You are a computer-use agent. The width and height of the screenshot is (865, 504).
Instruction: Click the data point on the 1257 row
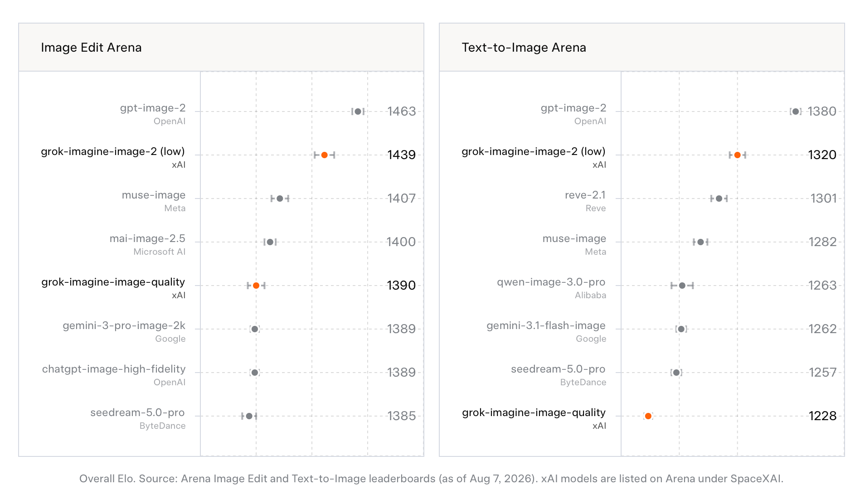coord(676,373)
